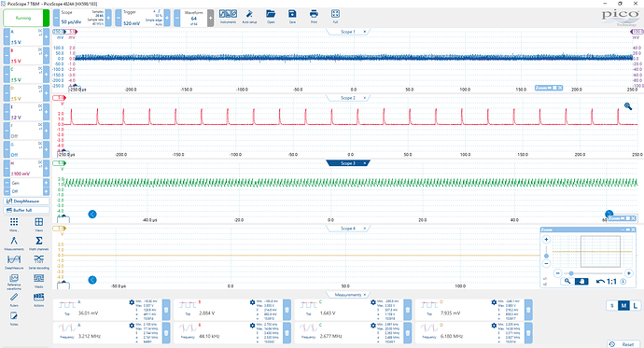Open the More tools grid
The height and width of the screenshot is (348, 644).
click(x=14, y=224)
